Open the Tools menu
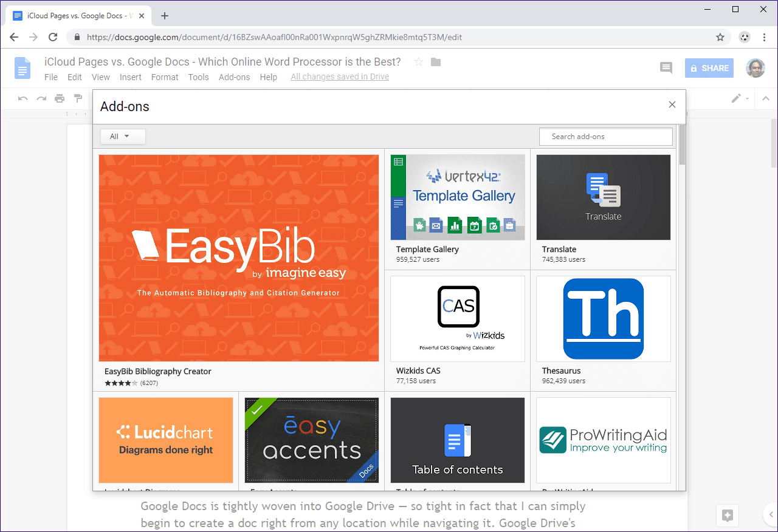This screenshot has height=532, width=778. (x=198, y=77)
